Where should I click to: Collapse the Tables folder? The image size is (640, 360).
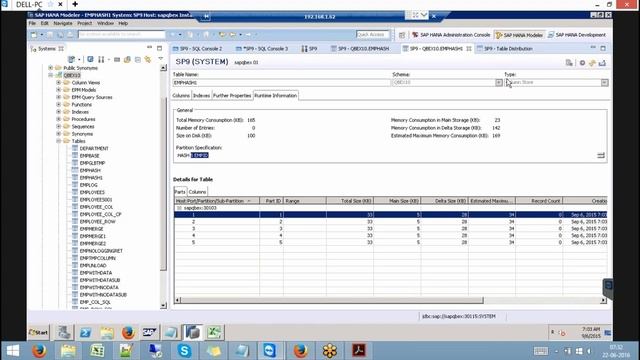pos(59,141)
